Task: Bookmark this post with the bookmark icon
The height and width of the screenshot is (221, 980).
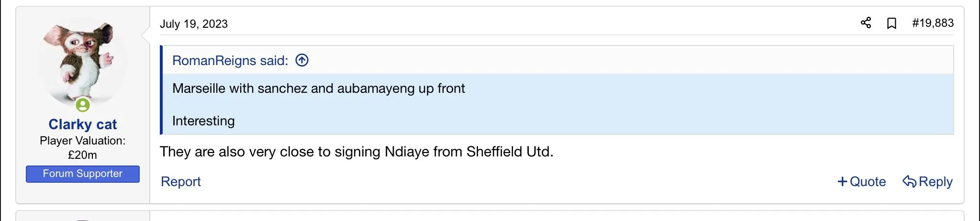Action: 891,23
